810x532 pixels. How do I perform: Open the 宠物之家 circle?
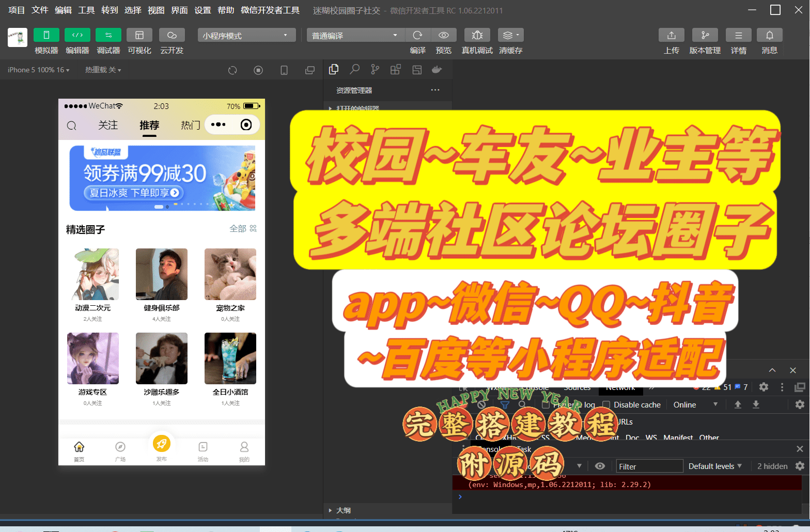230,286
